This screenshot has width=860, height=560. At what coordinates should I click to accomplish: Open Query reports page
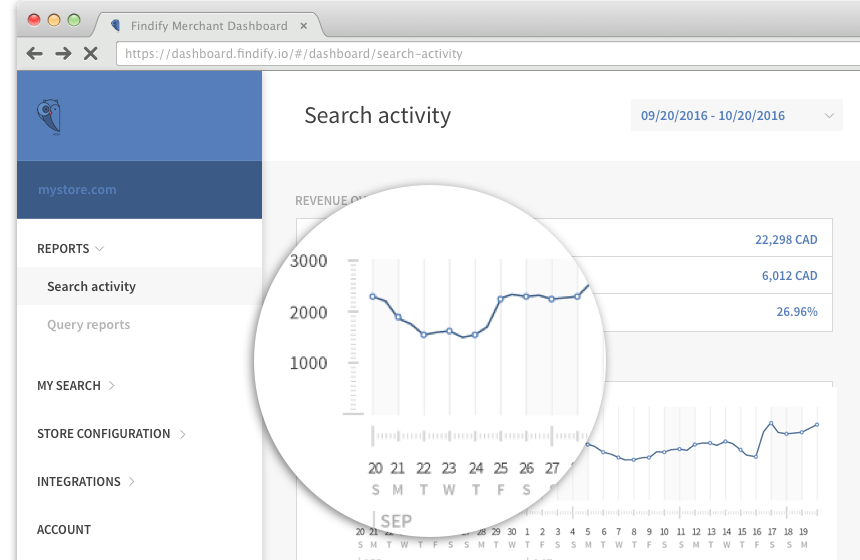click(88, 324)
